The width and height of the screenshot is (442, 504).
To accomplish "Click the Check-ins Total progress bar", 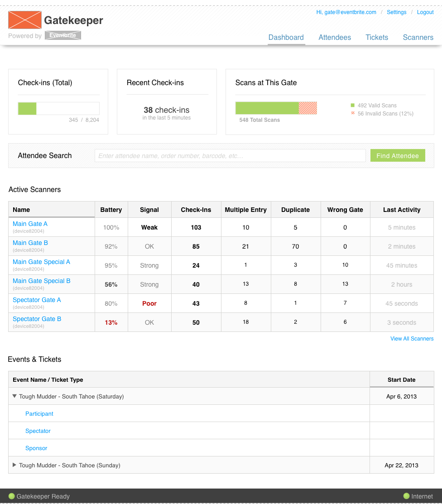I will tap(58, 108).
